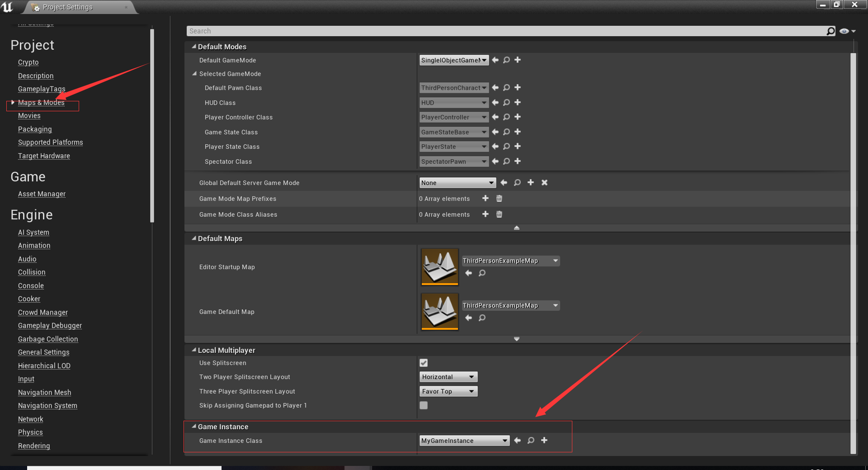Screen dimensions: 868x470
Task: Clear the Global Default Server Game Mode
Action: pos(544,183)
